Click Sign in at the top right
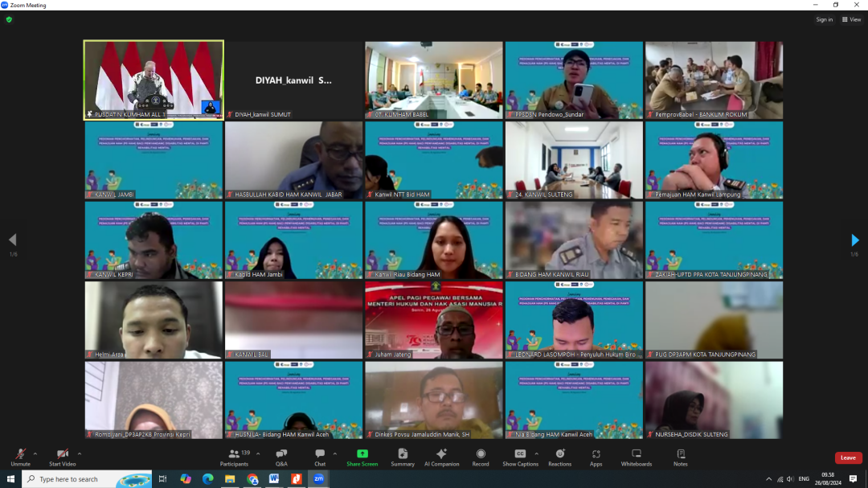The width and height of the screenshot is (868, 488). coord(824,19)
